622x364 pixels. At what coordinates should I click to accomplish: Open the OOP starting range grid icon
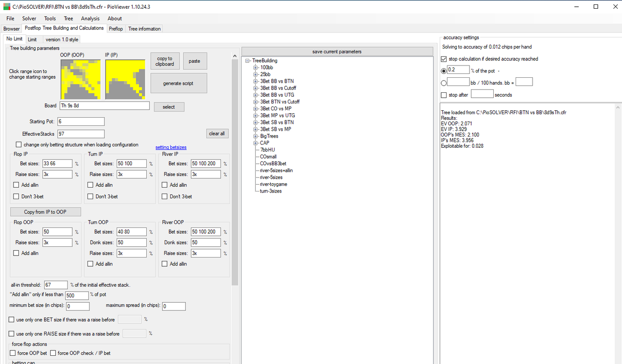click(x=80, y=79)
